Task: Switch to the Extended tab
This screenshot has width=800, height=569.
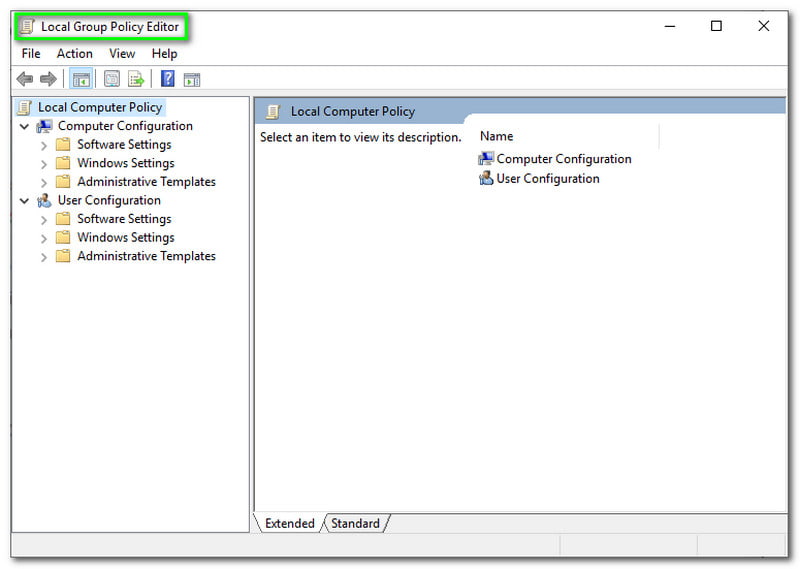Action: point(289,523)
